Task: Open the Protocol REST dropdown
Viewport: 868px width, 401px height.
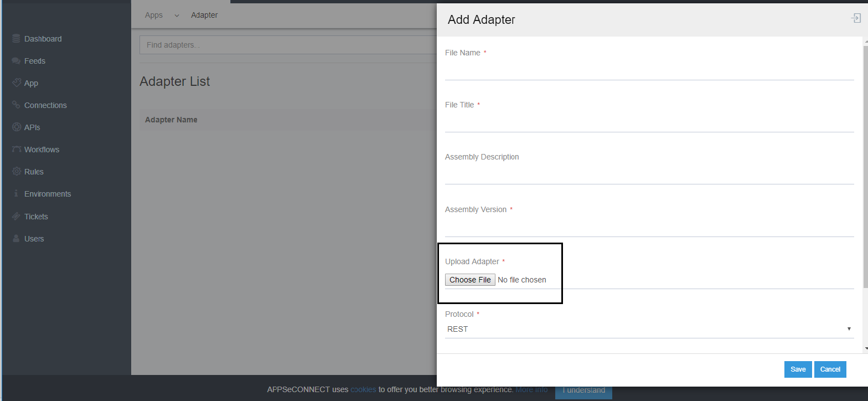Action: 649,329
